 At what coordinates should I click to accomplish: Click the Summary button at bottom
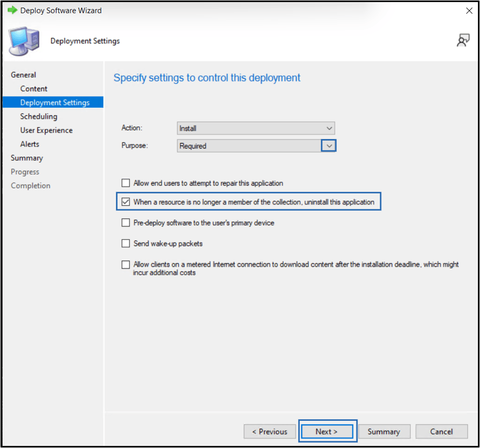(384, 432)
